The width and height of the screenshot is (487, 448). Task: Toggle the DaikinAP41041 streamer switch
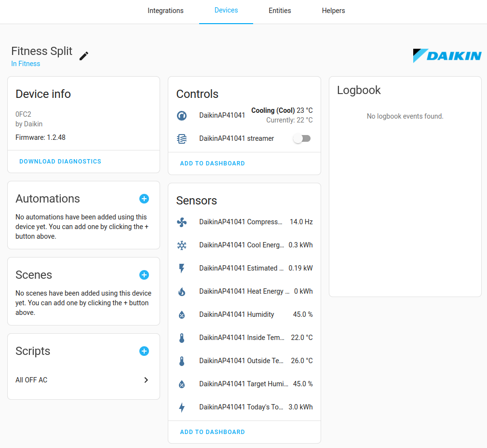[x=301, y=138]
